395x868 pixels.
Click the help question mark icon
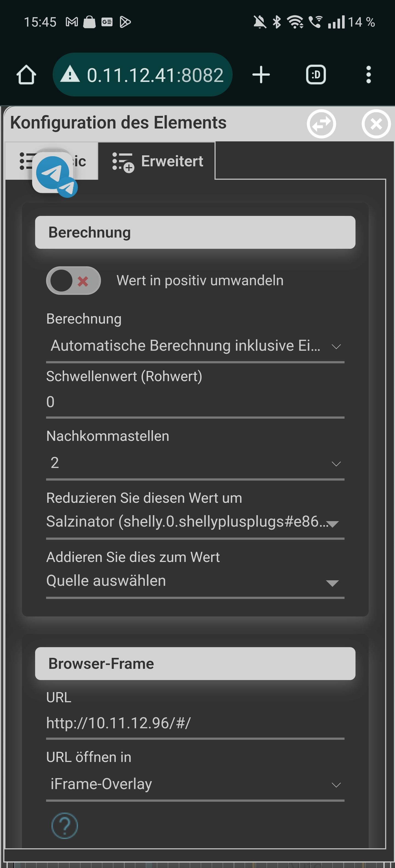pyautogui.click(x=64, y=825)
